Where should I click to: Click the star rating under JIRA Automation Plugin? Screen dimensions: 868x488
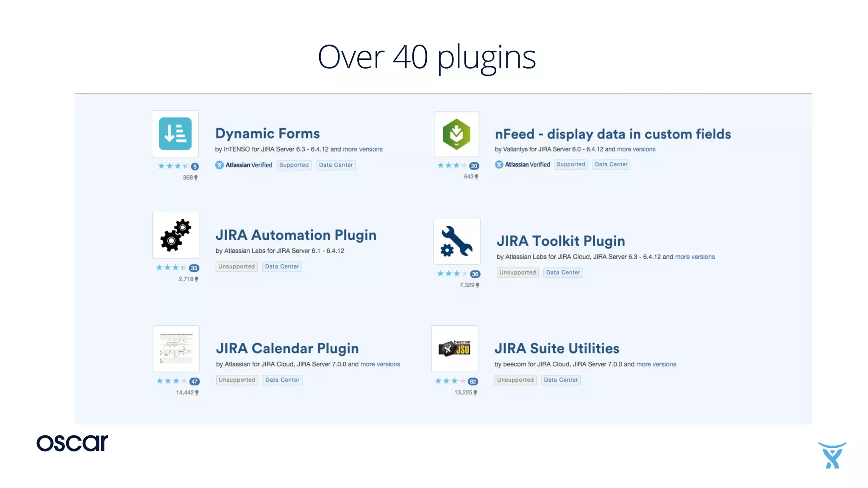pyautogui.click(x=171, y=267)
